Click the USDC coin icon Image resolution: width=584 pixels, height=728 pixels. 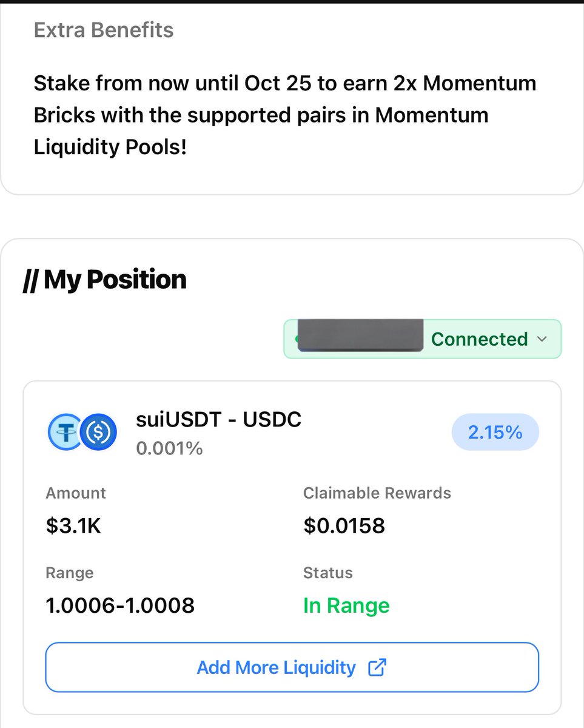click(98, 433)
